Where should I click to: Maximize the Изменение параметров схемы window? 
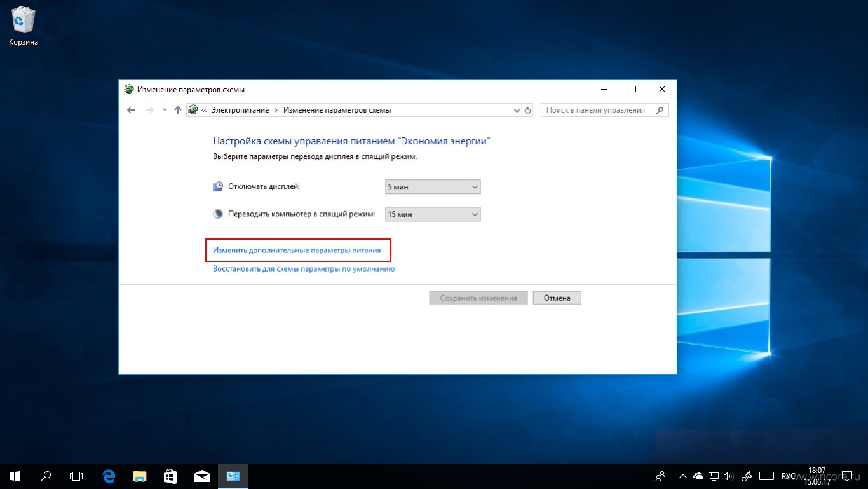[633, 90]
